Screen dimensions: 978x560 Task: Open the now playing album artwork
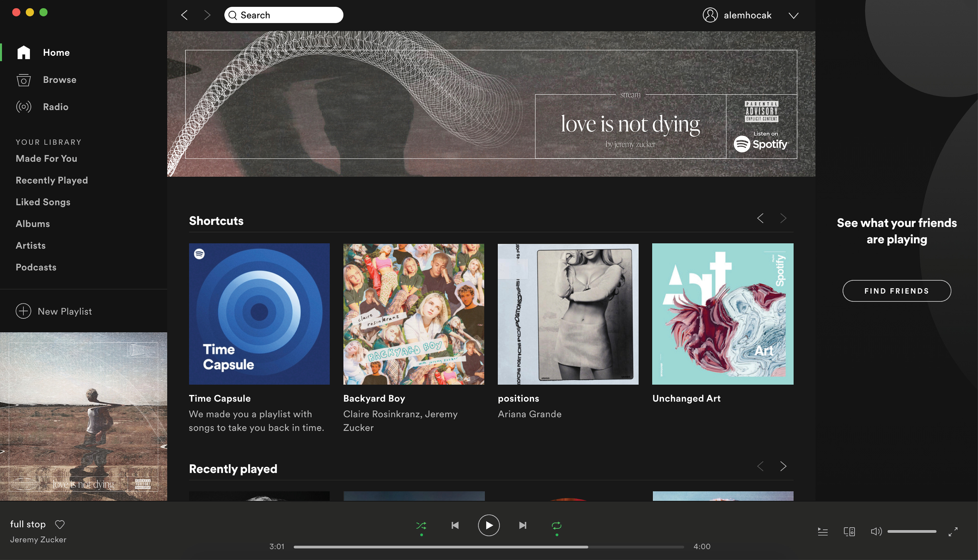84,416
